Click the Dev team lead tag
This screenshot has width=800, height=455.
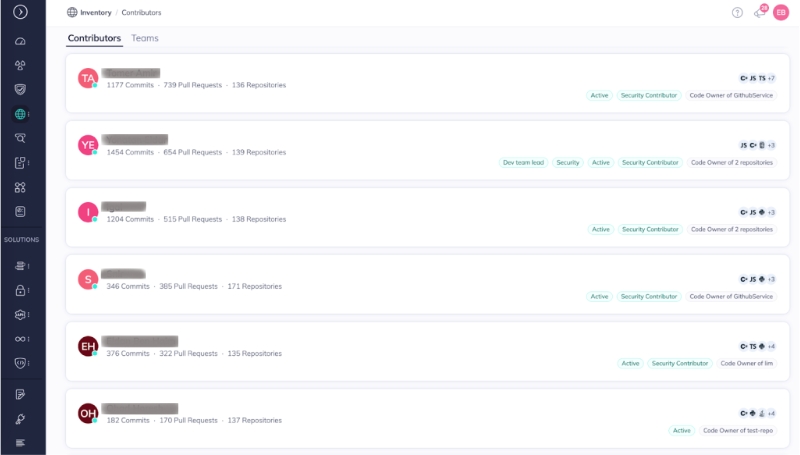tap(522, 162)
